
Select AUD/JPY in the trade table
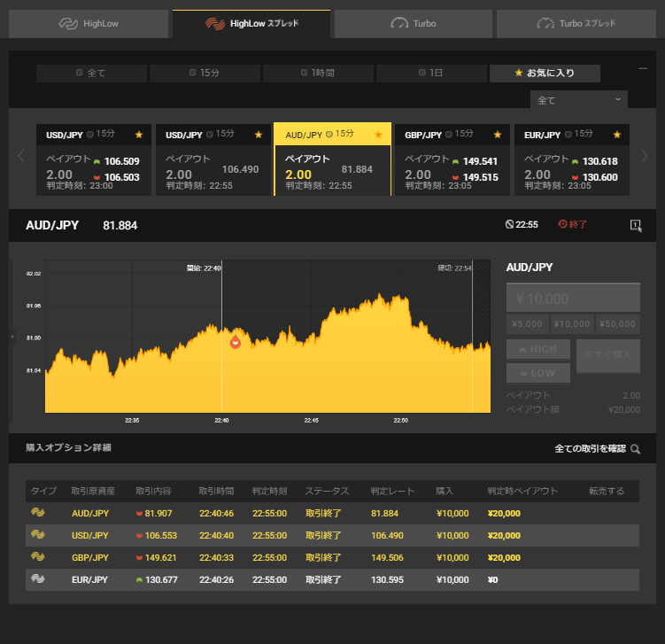90,513
